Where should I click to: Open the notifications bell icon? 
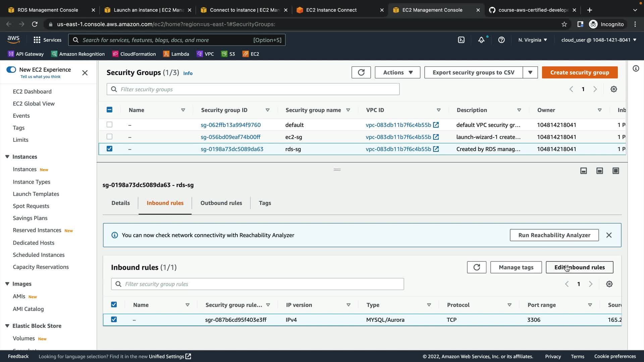[x=481, y=40]
